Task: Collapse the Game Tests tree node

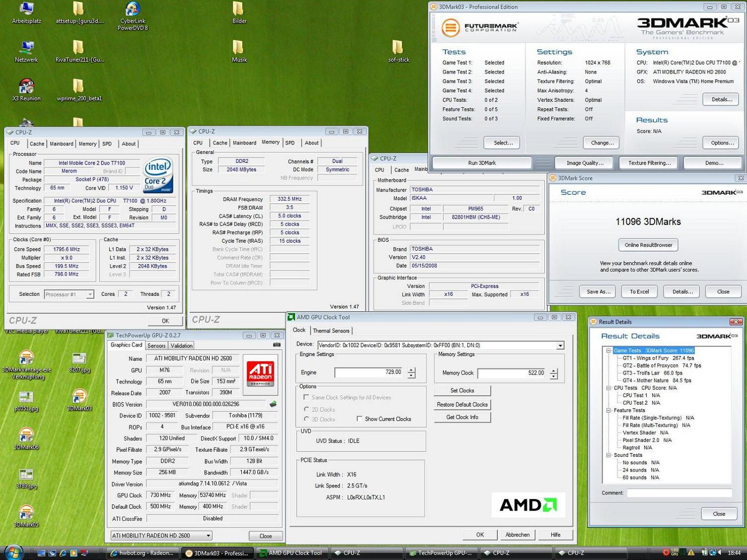Action: click(609, 350)
